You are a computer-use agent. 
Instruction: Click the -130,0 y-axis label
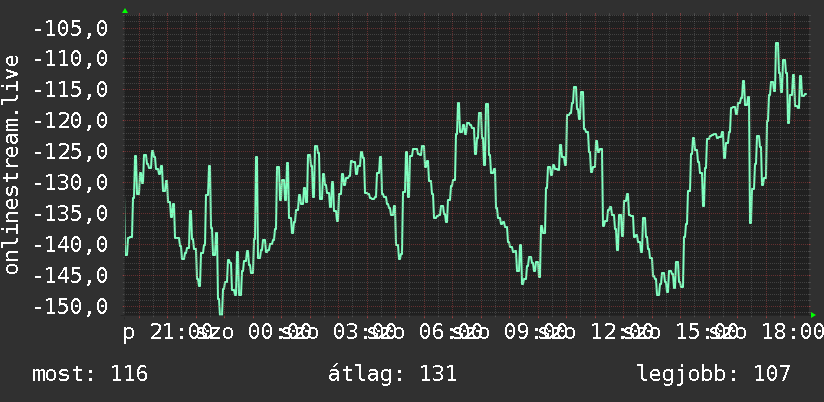point(70,183)
